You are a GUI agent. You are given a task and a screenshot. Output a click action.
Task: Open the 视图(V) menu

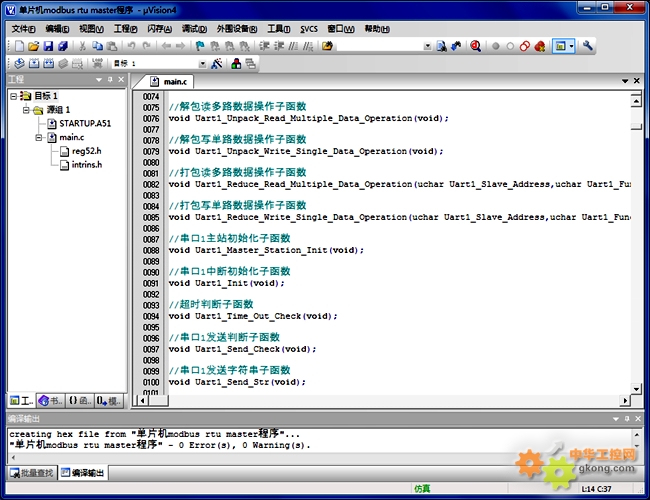pos(91,29)
